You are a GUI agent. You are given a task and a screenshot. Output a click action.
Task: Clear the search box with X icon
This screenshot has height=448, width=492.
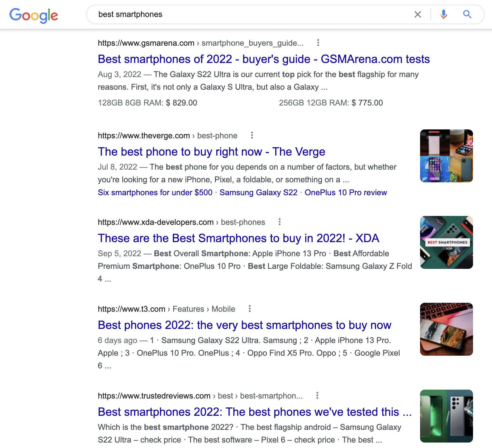tap(418, 14)
